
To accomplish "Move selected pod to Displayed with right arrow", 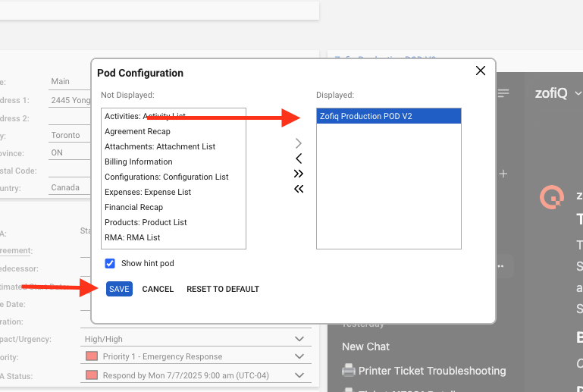I will [x=298, y=143].
